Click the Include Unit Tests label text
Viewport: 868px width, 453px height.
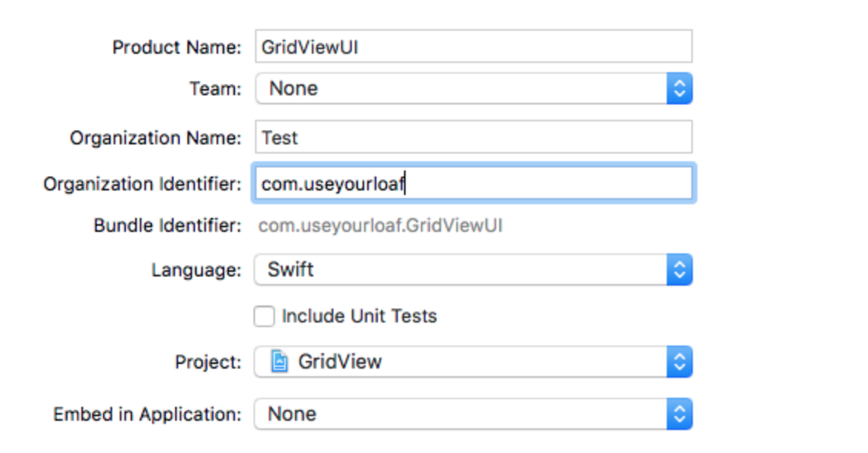359,316
